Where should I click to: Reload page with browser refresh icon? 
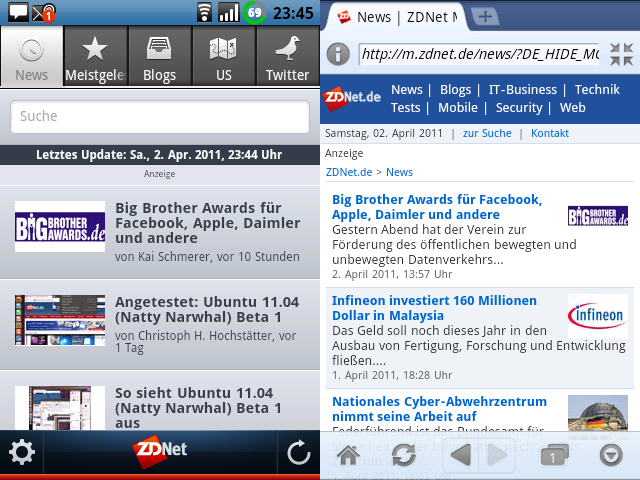click(x=404, y=455)
